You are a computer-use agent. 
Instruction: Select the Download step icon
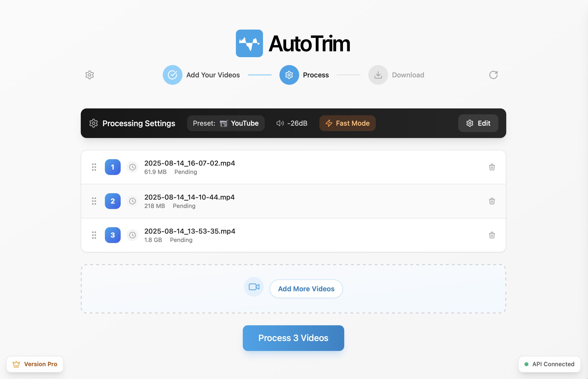[x=378, y=75]
